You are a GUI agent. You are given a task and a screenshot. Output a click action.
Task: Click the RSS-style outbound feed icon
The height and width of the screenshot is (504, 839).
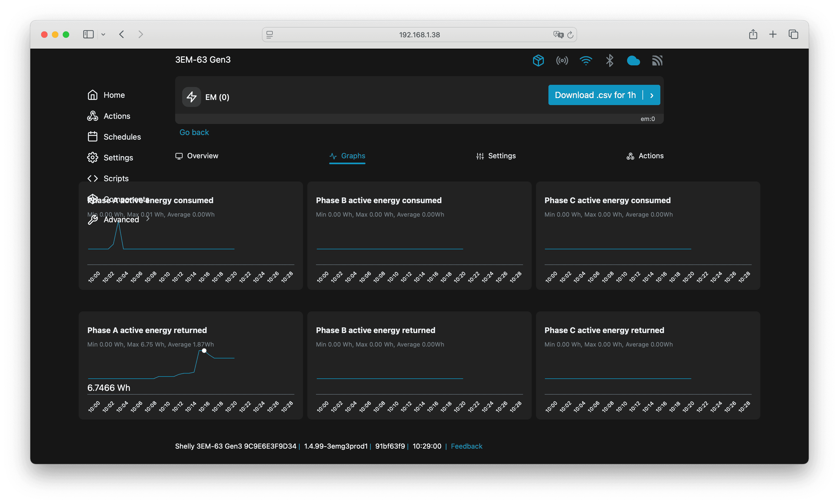coord(657,61)
